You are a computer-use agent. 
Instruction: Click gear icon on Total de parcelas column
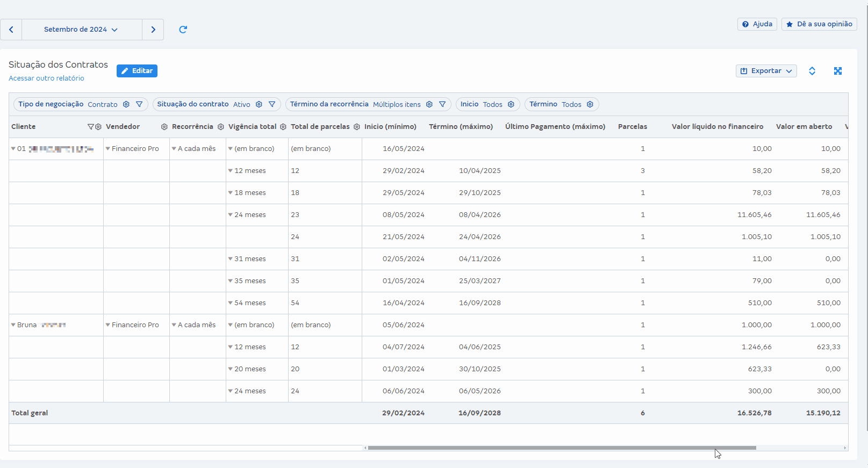coord(356,127)
